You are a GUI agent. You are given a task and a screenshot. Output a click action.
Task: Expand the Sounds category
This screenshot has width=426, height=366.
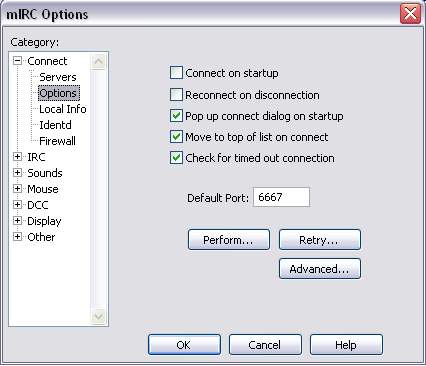click(17, 173)
